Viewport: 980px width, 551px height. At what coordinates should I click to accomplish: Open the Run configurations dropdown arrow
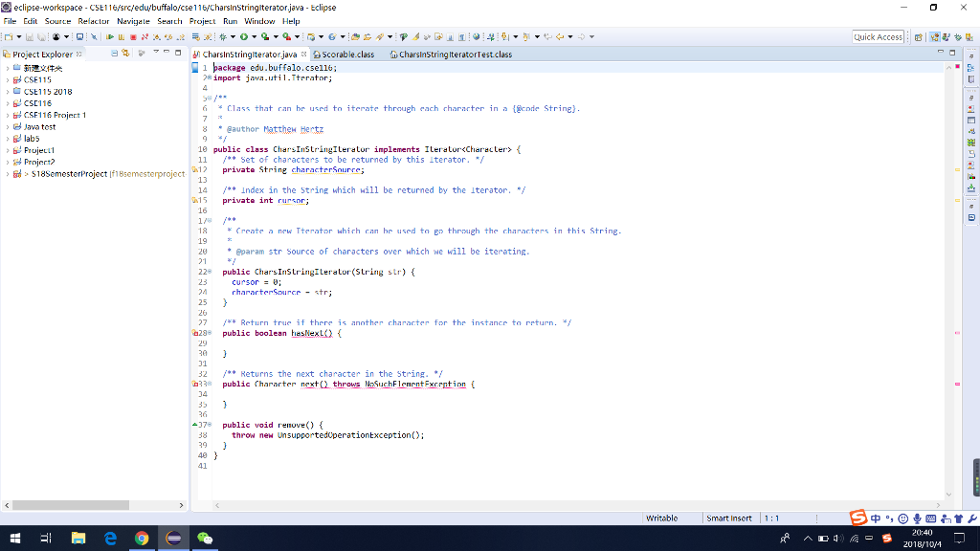click(x=254, y=36)
